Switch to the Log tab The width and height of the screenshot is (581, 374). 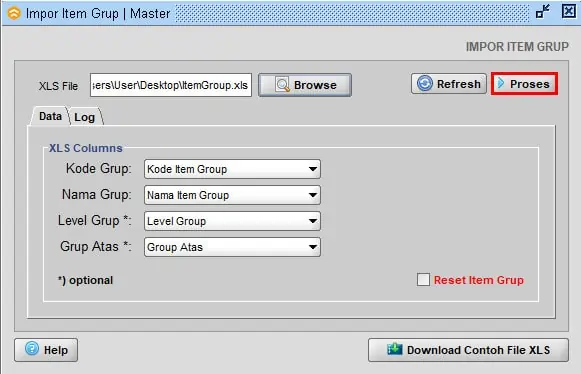85,117
